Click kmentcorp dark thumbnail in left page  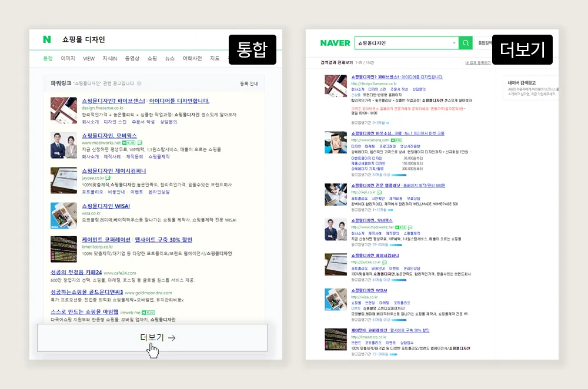(x=64, y=249)
